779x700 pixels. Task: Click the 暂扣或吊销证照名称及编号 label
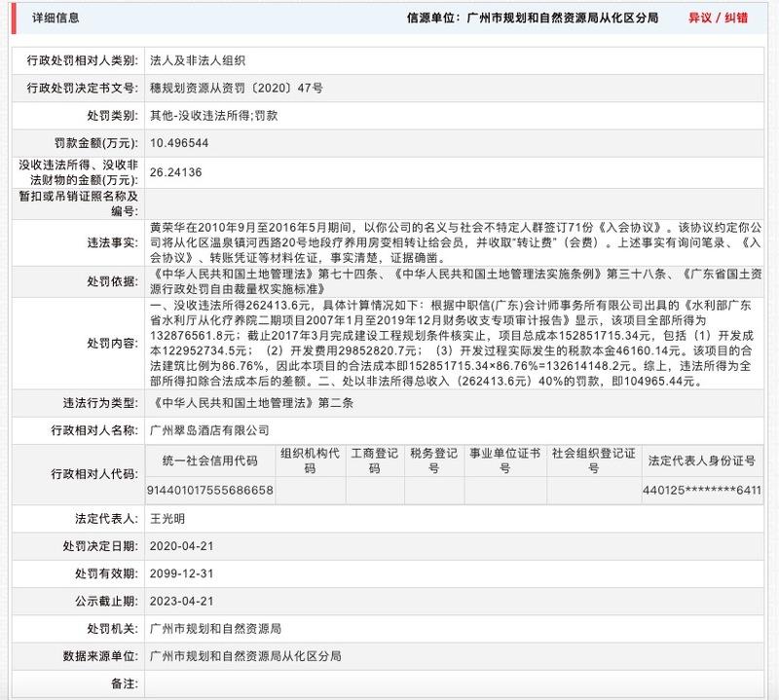(x=79, y=203)
